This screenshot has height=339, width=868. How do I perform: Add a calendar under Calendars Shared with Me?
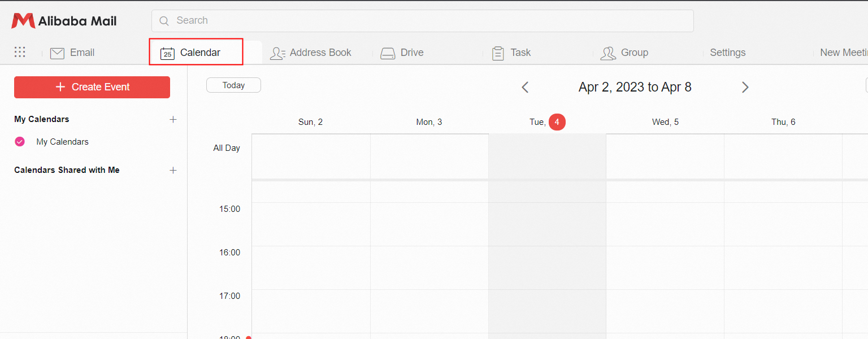pos(173,170)
